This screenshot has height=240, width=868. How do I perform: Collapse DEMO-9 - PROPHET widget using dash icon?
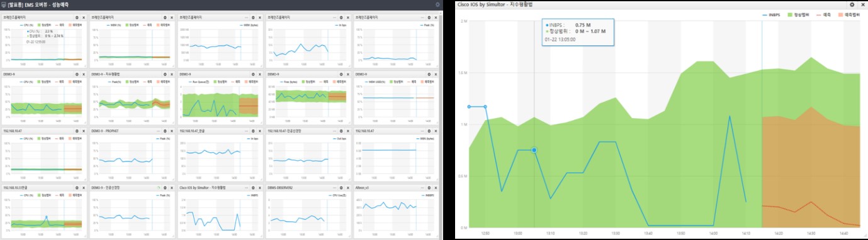click(158, 131)
